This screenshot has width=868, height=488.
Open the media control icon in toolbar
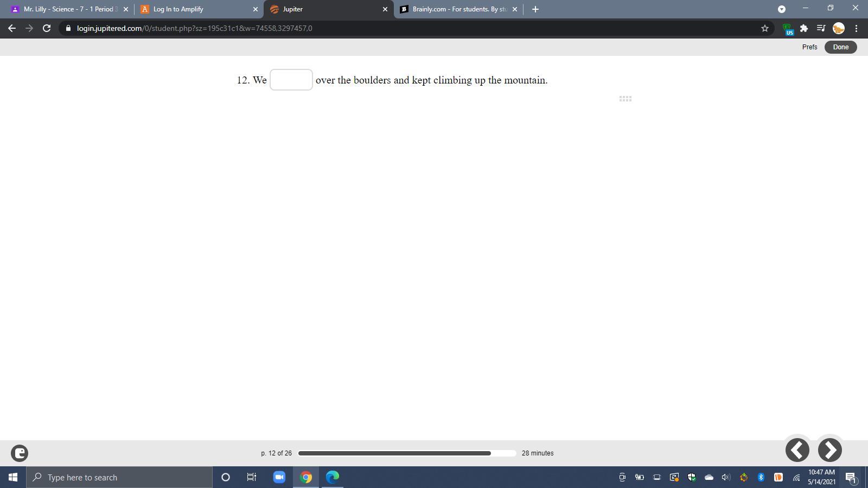821,28
